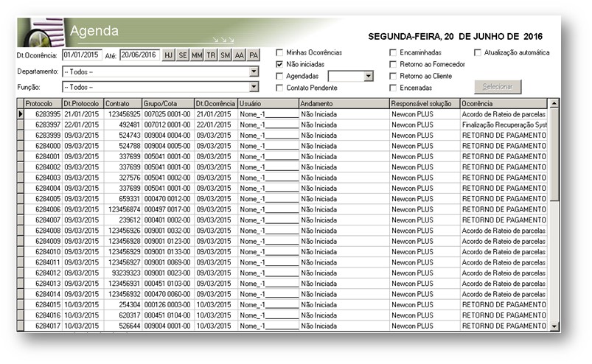
Task: Enable the Contato Pendente checkbox
Action: tap(279, 88)
